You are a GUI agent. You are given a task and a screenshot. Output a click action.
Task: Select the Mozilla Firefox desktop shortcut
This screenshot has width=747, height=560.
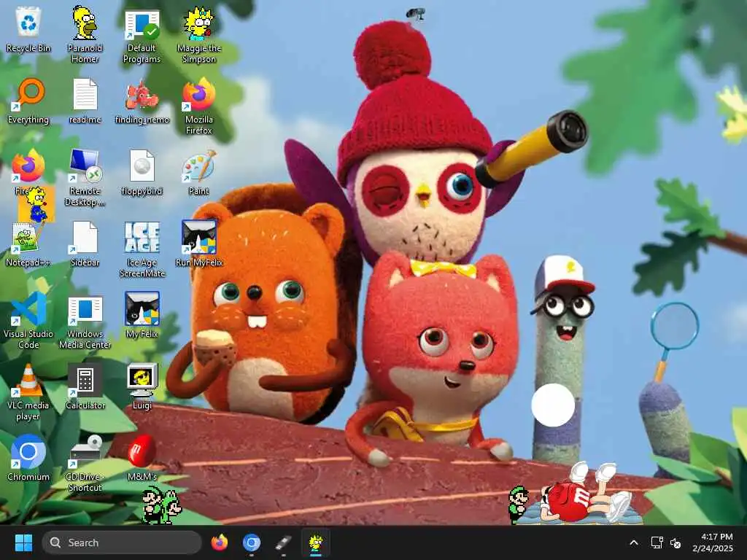pos(199,106)
